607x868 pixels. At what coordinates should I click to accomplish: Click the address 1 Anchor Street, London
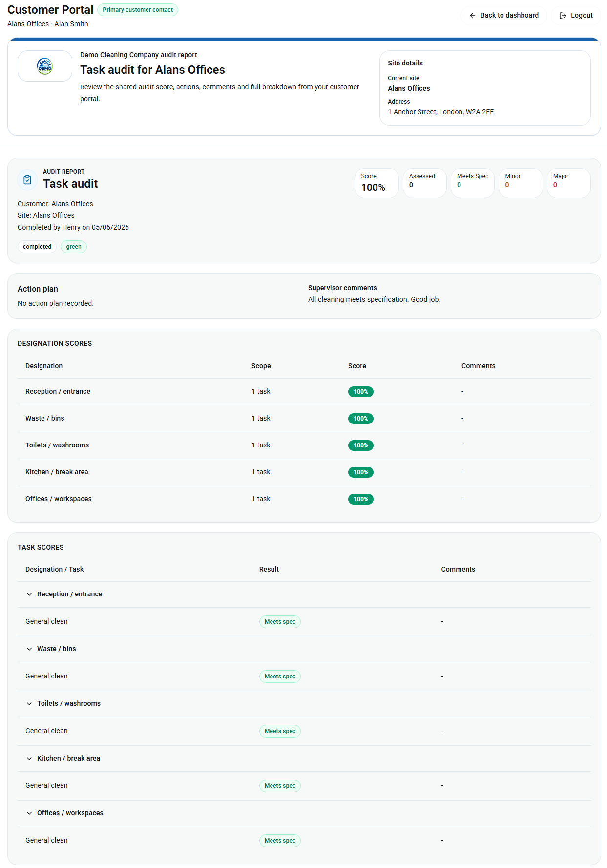click(441, 112)
